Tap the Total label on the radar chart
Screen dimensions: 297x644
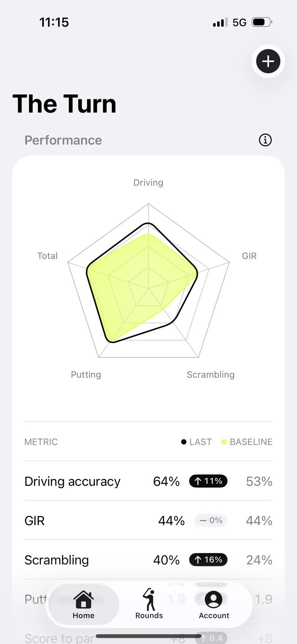(48, 256)
